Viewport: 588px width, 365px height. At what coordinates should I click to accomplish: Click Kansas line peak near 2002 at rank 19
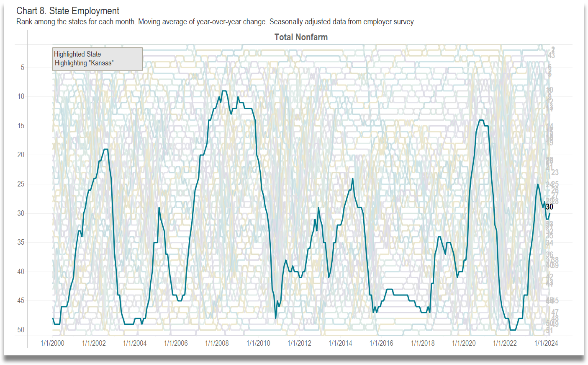point(106,149)
